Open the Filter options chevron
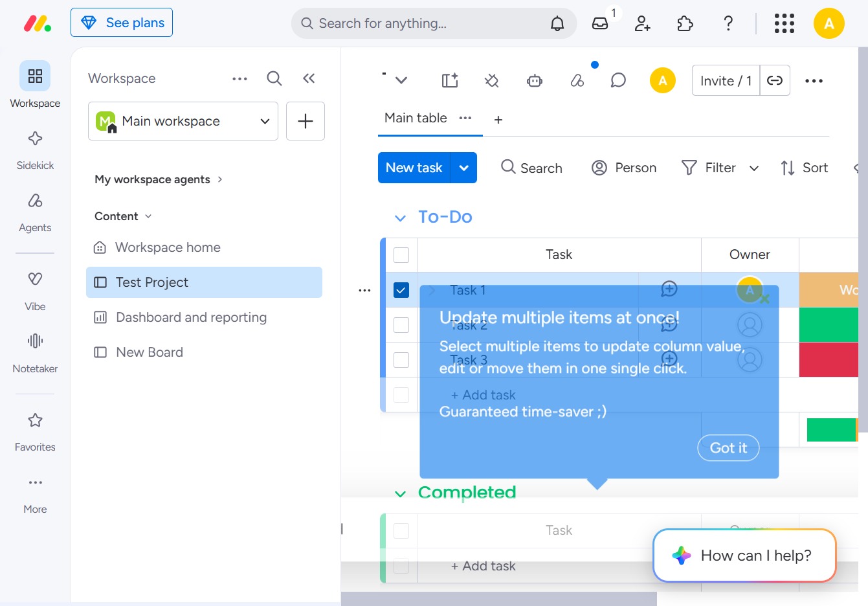This screenshot has height=606, width=868. click(x=754, y=168)
